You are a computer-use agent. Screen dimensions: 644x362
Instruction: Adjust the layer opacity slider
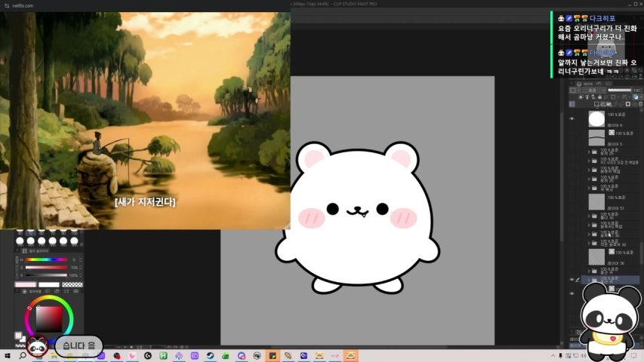tap(619, 90)
